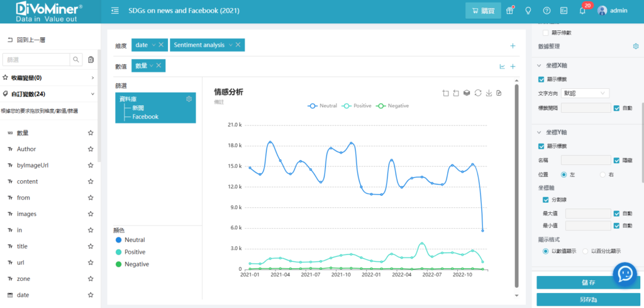
Task: Uncheck 顯示標籤 under 坐標X軸
Action: [x=541, y=79]
